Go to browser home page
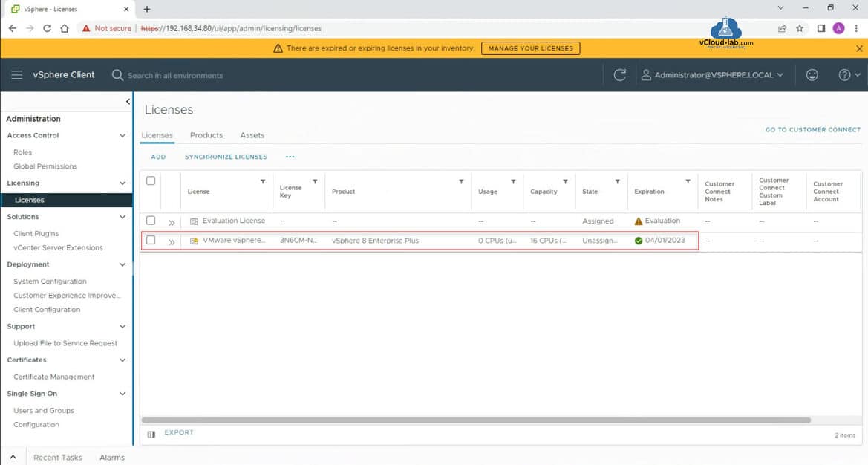The width and height of the screenshot is (868, 465). [64, 28]
